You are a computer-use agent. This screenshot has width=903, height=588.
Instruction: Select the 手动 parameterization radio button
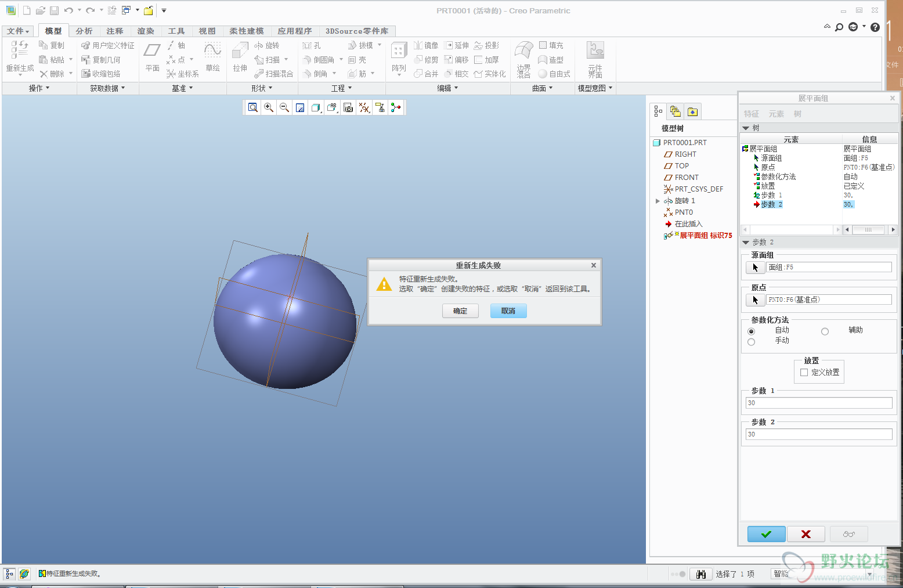pos(752,342)
